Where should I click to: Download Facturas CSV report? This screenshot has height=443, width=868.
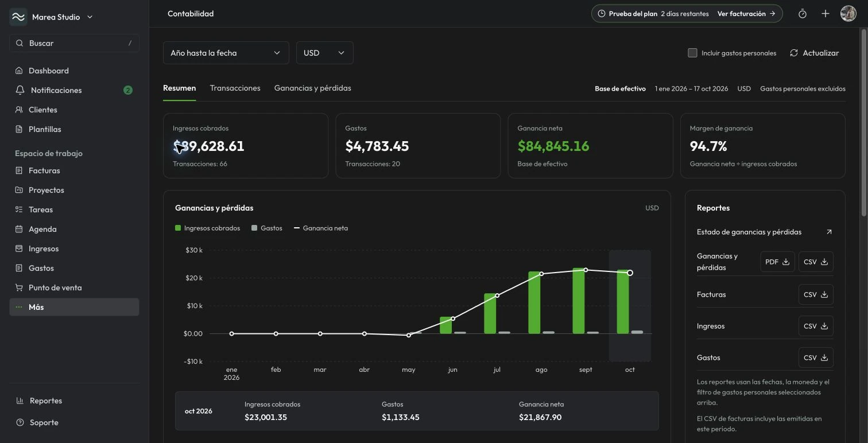[816, 294]
